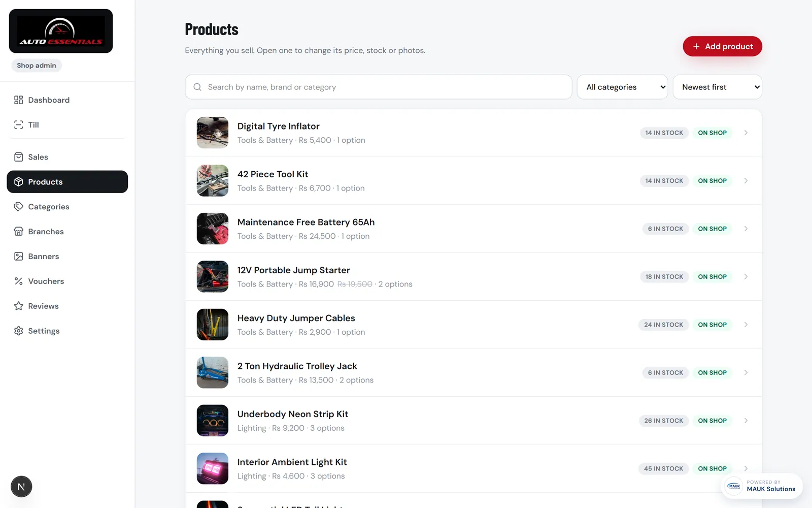Click the Add product button
Image resolution: width=812 pixels, height=508 pixels.
tap(722, 46)
